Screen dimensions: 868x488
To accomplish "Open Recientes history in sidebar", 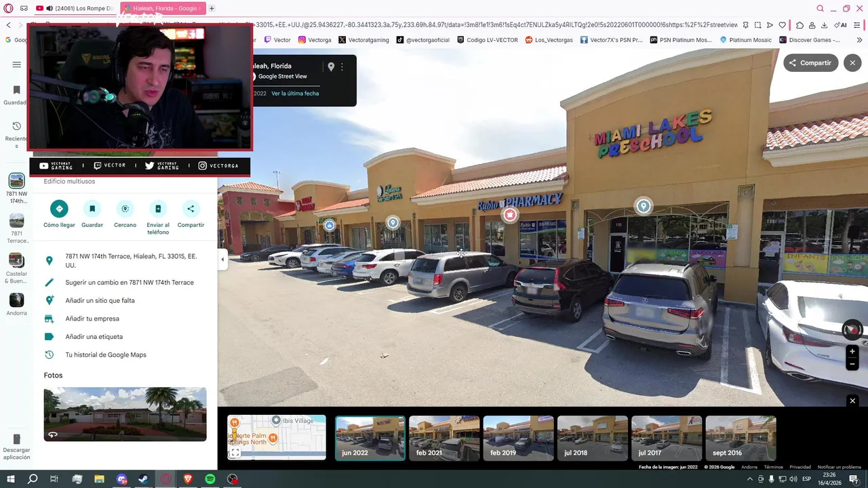I will pos(16,135).
